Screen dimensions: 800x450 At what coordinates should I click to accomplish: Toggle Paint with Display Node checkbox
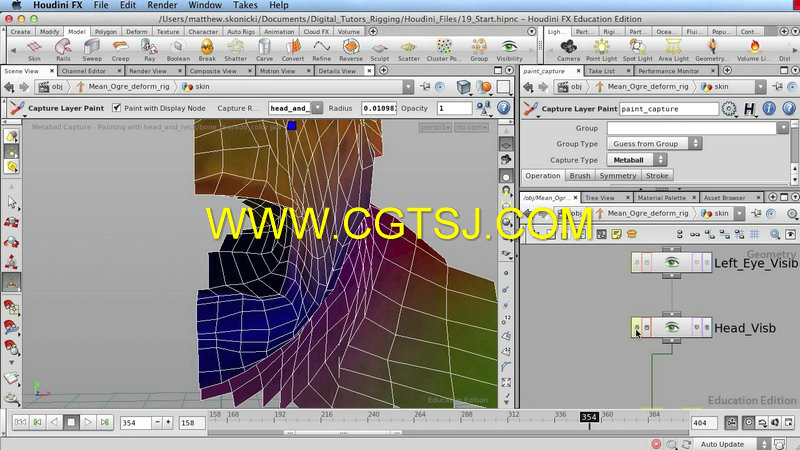coord(116,108)
